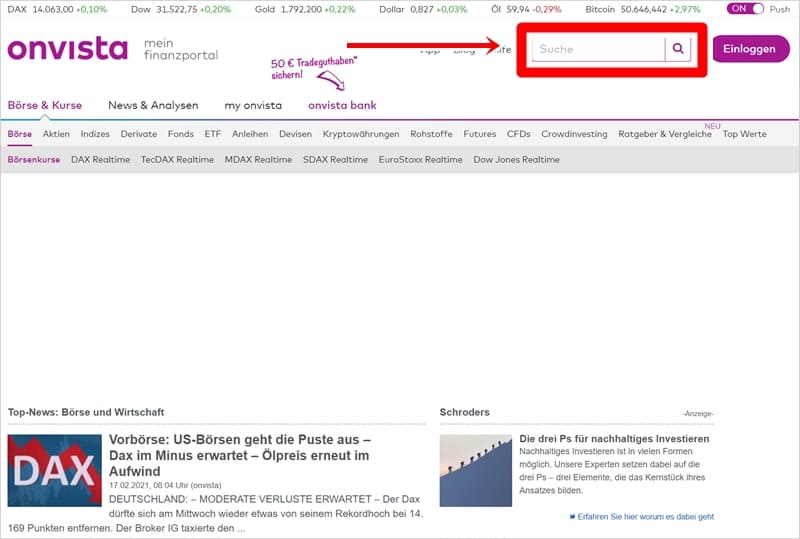Open Die drei Ps article headline
Screen dimensions: 800x539
tap(614, 438)
